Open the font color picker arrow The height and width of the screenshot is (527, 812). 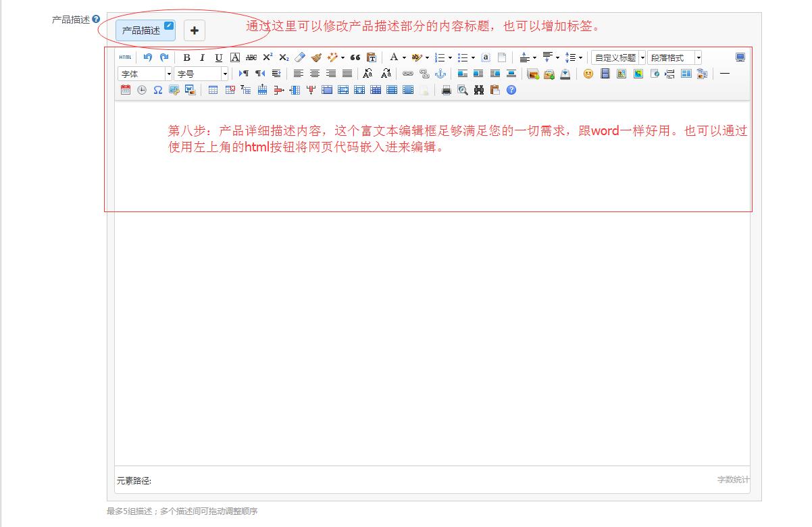point(404,57)
